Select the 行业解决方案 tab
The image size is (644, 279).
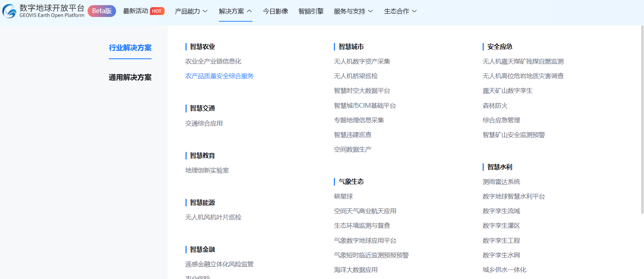pos(130,48)
